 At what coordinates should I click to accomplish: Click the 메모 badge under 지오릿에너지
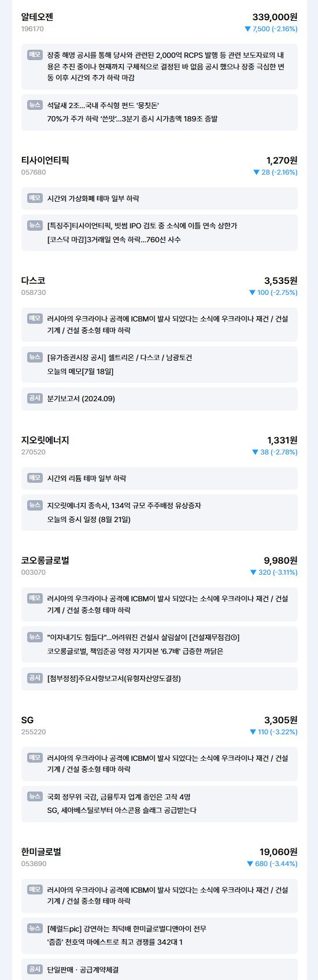tap(35, 478)
